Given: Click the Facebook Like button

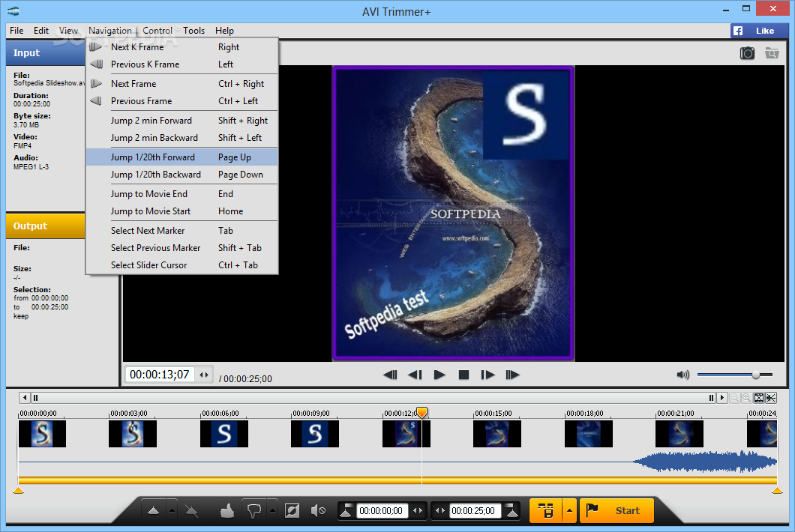Looking at the screenshot, I should [759, 31].
